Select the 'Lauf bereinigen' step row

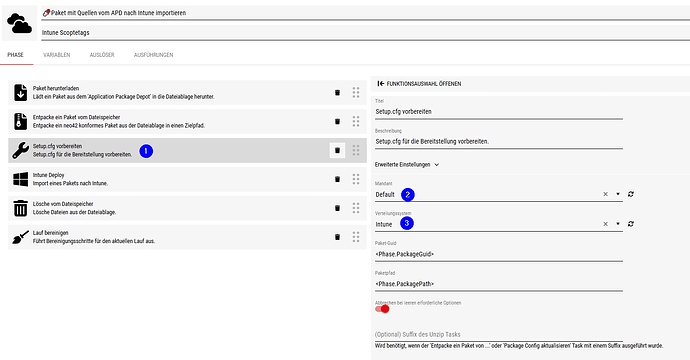pos(187,237)
